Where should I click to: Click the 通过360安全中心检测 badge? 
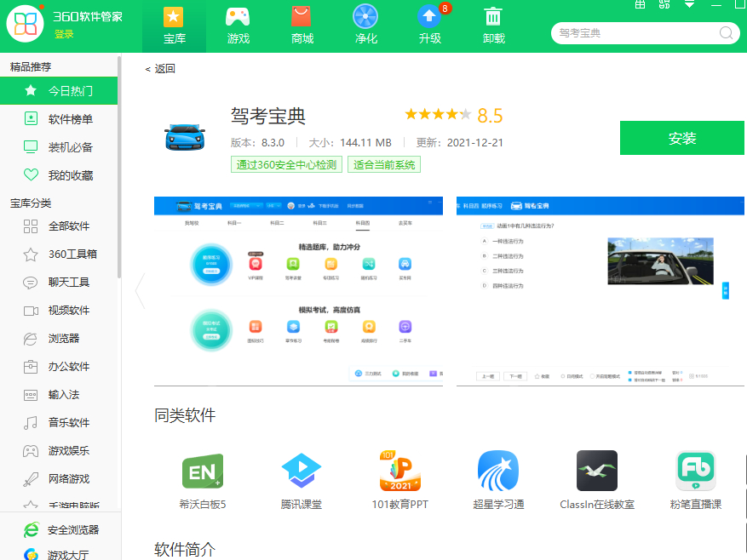[286, 165]
